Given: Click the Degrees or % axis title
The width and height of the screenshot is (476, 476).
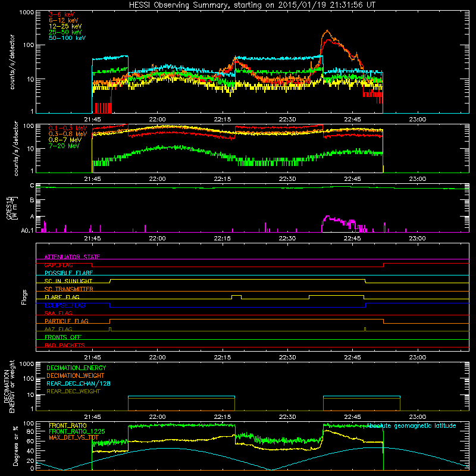Looking at the screenshot, I should coord(15,446).
